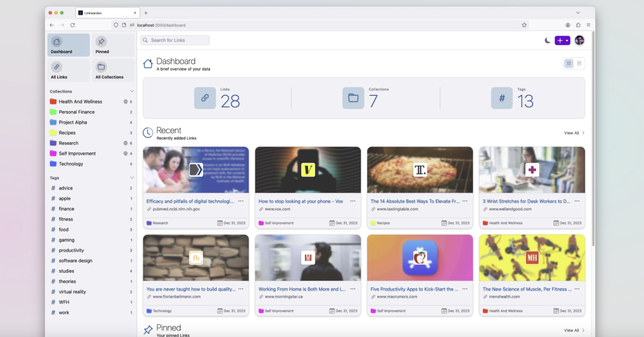The height and width of the screenshot is (337, 644).
Task: Toggle dark mode with moon icon
Action: 547,40
